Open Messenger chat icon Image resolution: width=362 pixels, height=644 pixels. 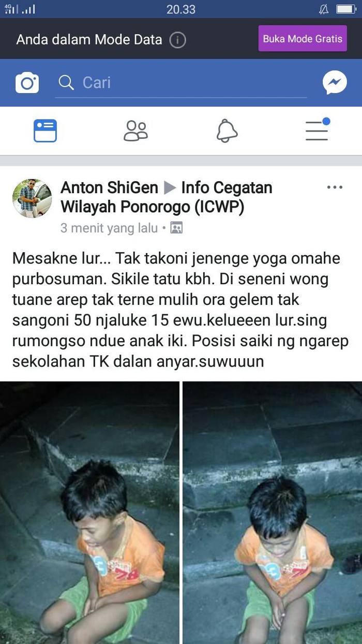(335, 82)
